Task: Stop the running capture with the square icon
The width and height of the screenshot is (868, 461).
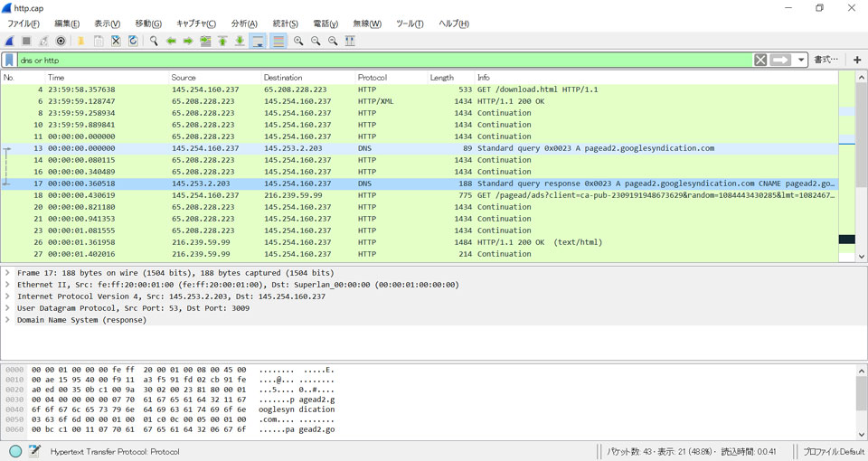Action: (26, 41)
